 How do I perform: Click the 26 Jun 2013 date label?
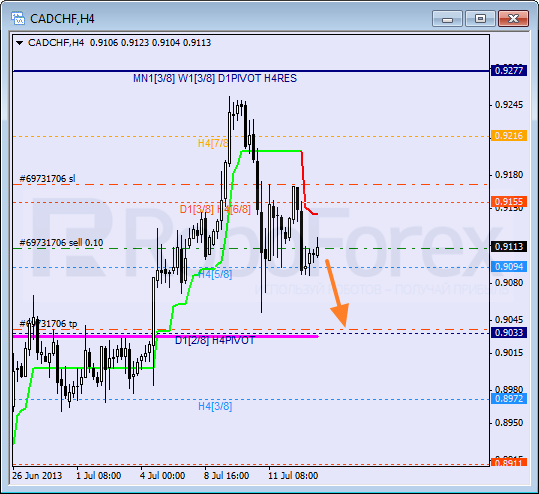point(37,476)
